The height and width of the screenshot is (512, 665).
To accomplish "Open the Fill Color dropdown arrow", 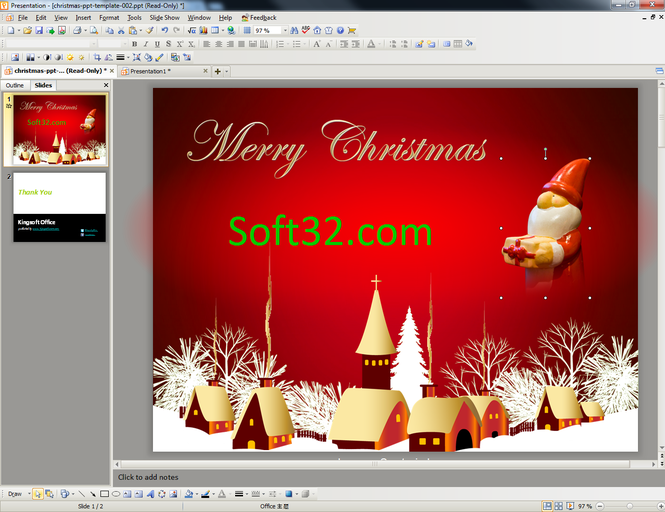I will point(196,494).
